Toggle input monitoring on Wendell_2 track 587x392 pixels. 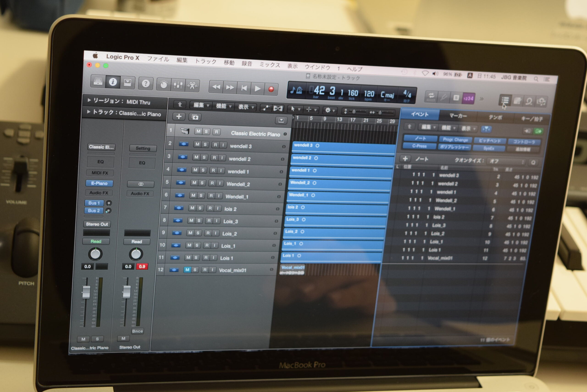click(x=219, y=183)
